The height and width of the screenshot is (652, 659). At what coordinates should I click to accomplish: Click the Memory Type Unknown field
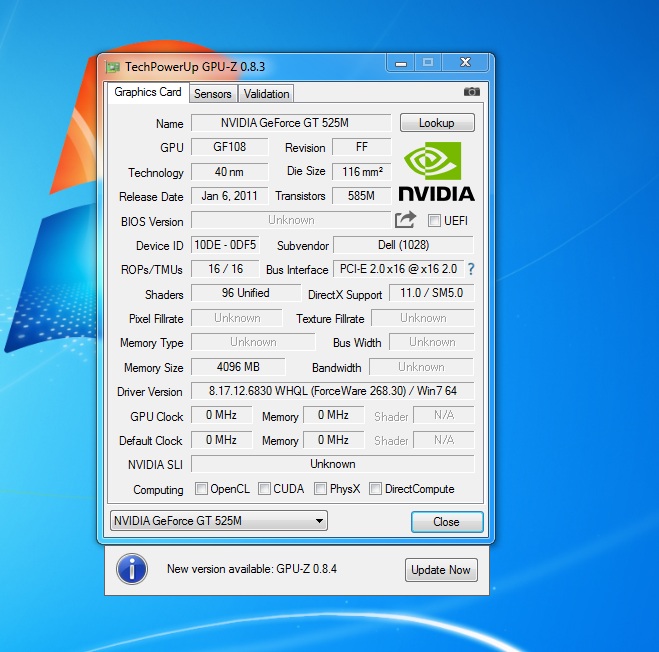pos(253,342)
